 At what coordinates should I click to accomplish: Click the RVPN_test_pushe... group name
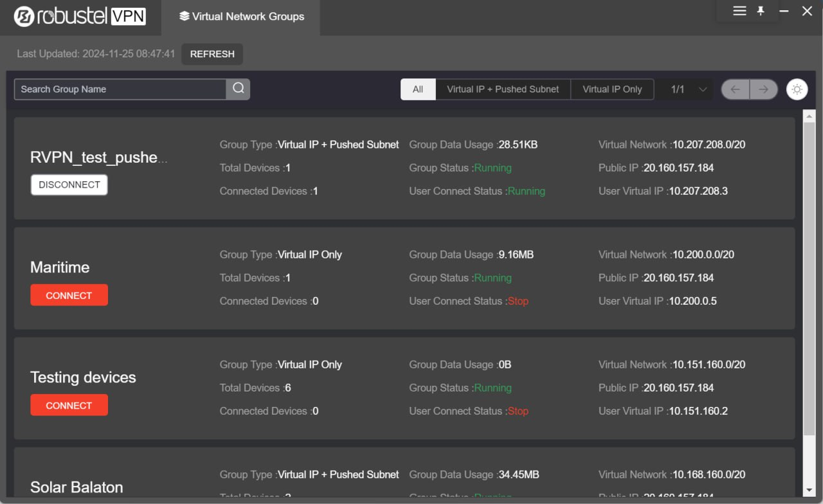pos(99,157)
